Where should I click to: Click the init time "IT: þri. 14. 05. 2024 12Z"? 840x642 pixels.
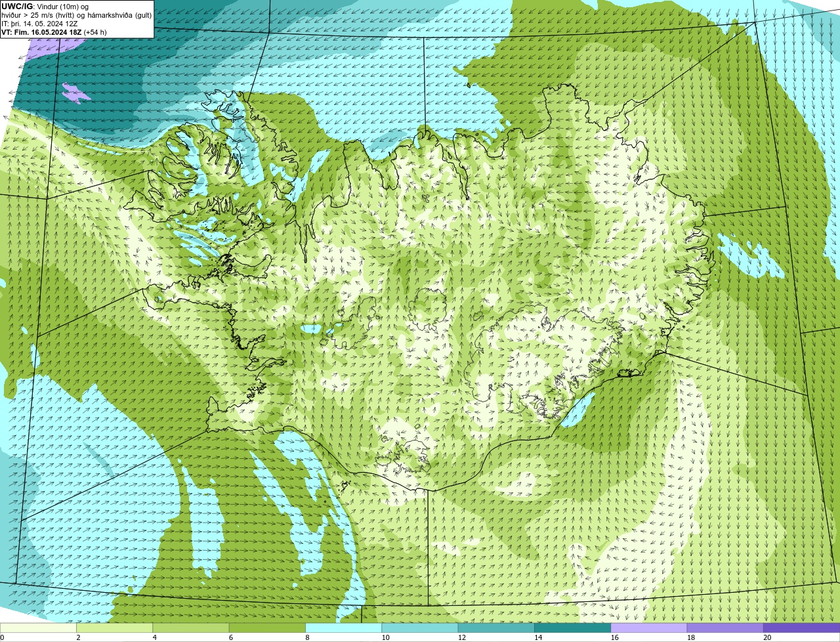click(39, 24)
